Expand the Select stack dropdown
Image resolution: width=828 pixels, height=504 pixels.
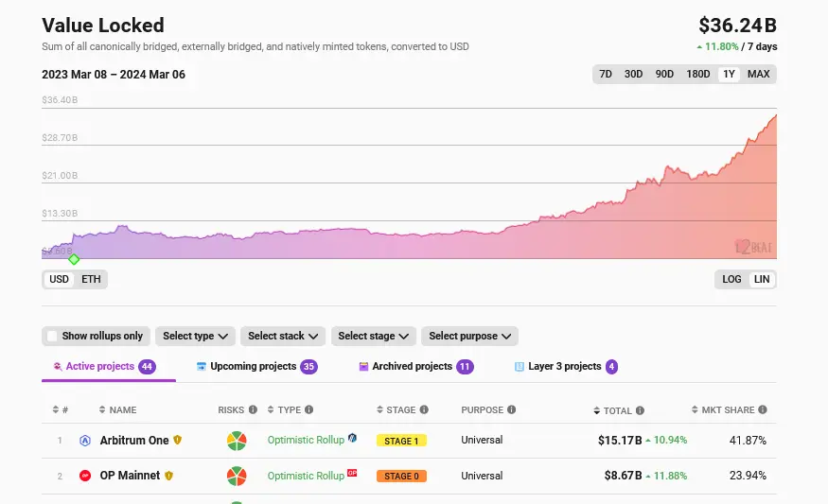[x=283, y=336]
